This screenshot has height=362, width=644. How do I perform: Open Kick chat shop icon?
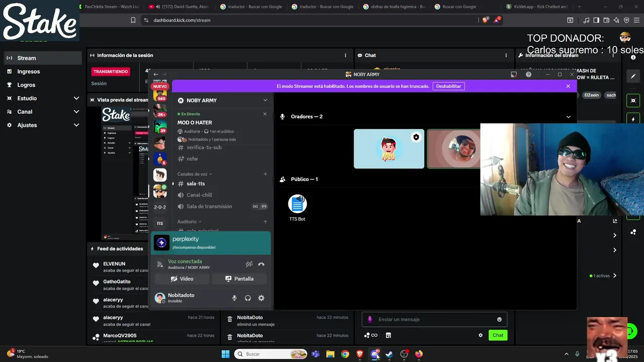388,335
